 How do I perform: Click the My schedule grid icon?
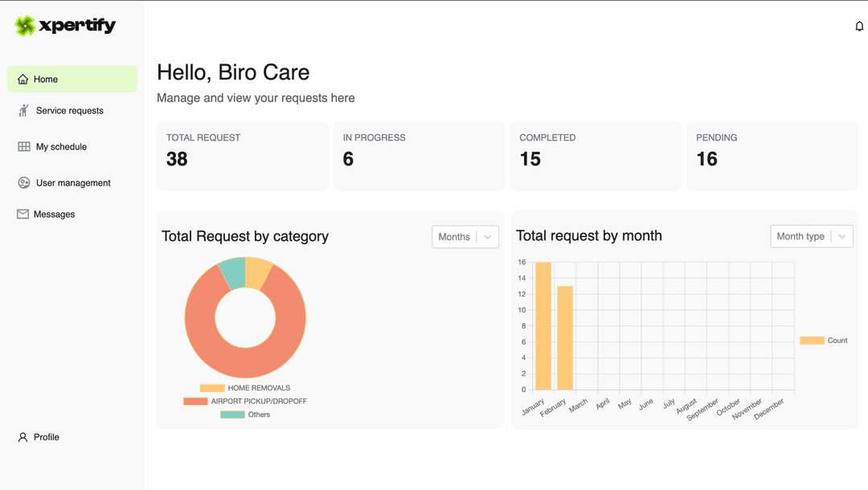[x=23, y=147]
